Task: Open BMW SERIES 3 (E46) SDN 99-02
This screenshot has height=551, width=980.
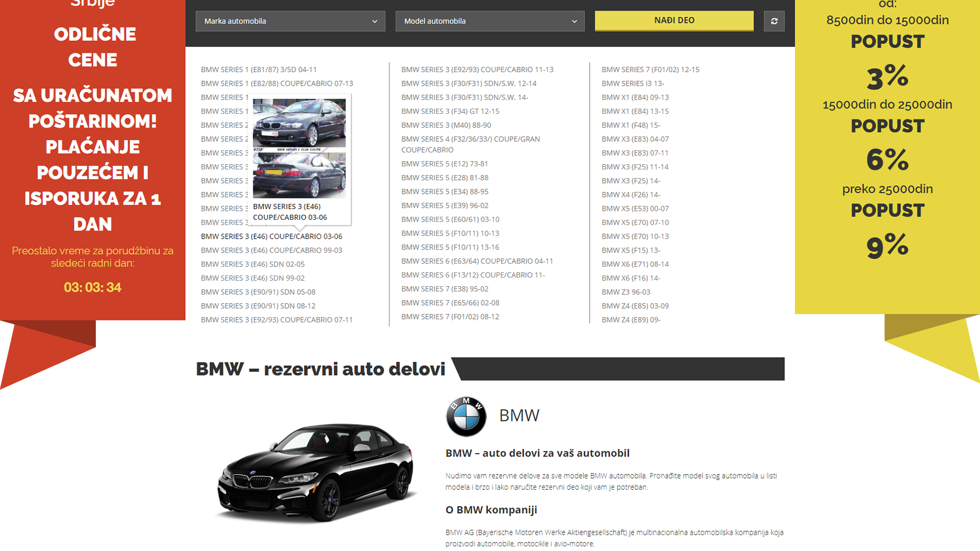Action: [253, 278]
